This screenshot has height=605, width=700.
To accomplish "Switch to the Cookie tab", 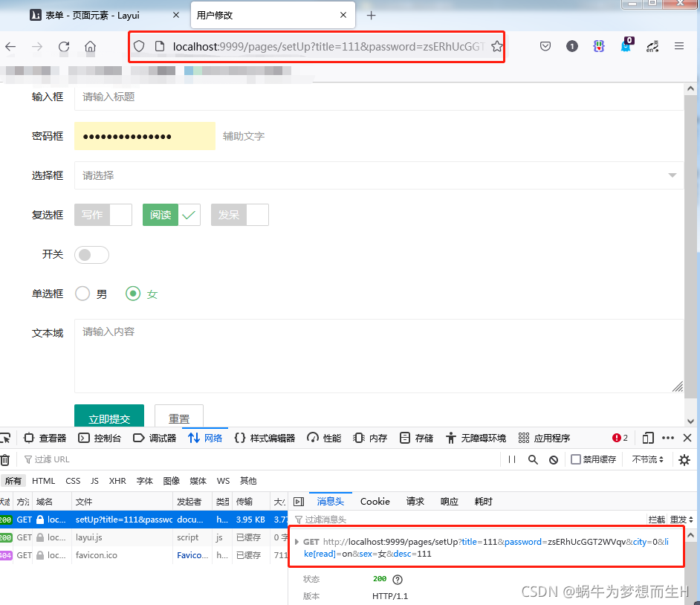I will click(375, 501).
